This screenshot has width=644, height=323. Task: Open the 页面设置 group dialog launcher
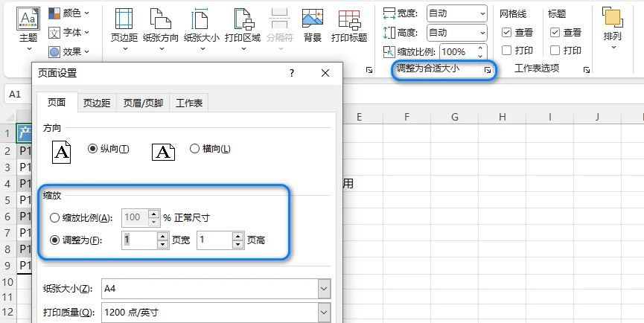369,70
